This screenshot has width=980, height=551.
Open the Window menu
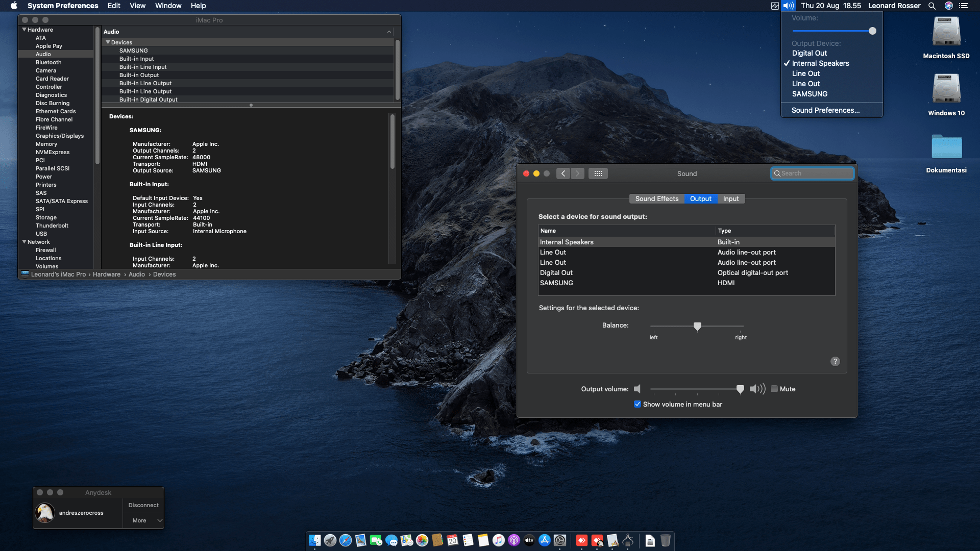pos(168,6)
